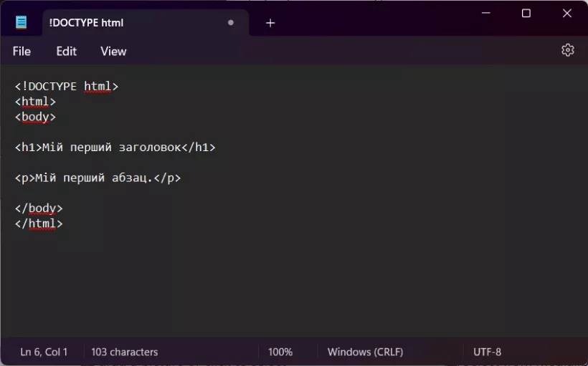Click the Windows (CRLF) line ending indicator

(365, 352)
